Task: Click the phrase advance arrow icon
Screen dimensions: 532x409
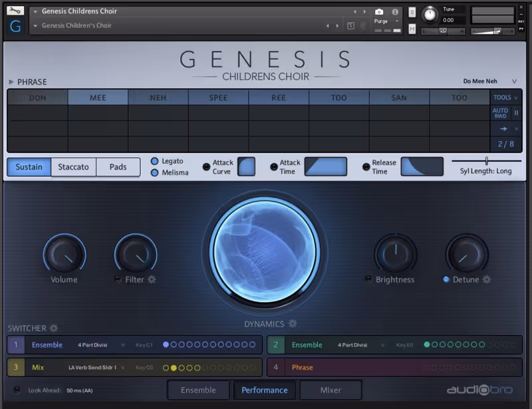Action: click(503, 128)
